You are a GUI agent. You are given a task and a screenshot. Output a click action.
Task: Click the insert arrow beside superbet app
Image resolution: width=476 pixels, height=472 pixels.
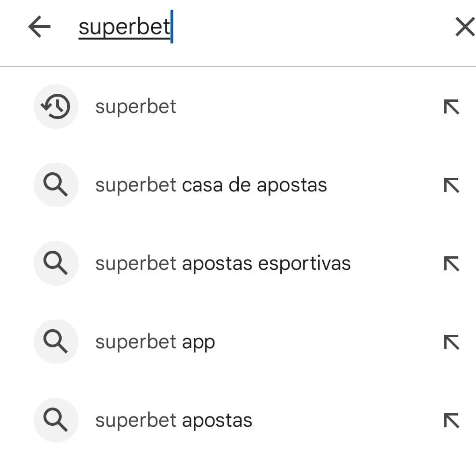pos(451,341)
